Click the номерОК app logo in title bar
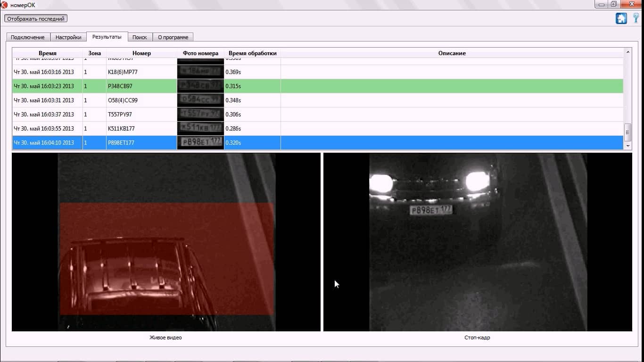644x362 pixels. pyautogui.click(x=4, y=5)
